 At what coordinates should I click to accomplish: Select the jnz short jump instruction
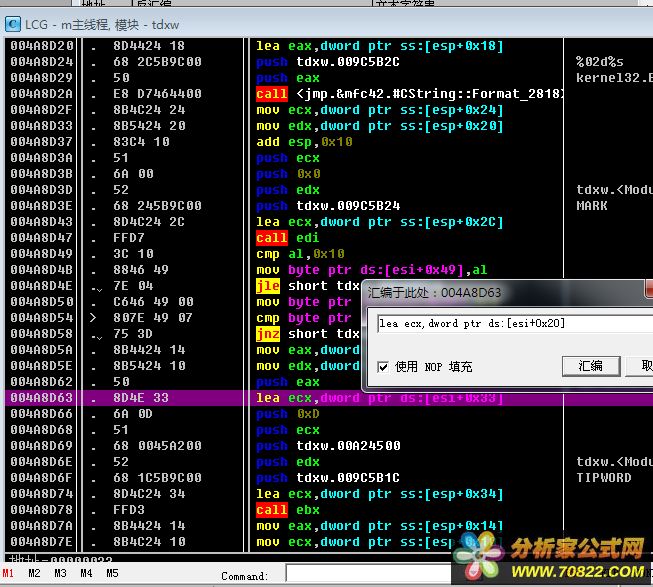307,334
